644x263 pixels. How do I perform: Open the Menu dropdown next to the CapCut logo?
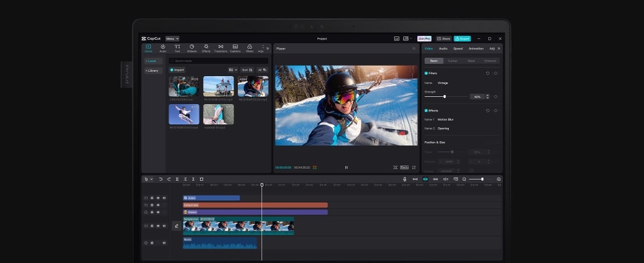coord(172,38)
